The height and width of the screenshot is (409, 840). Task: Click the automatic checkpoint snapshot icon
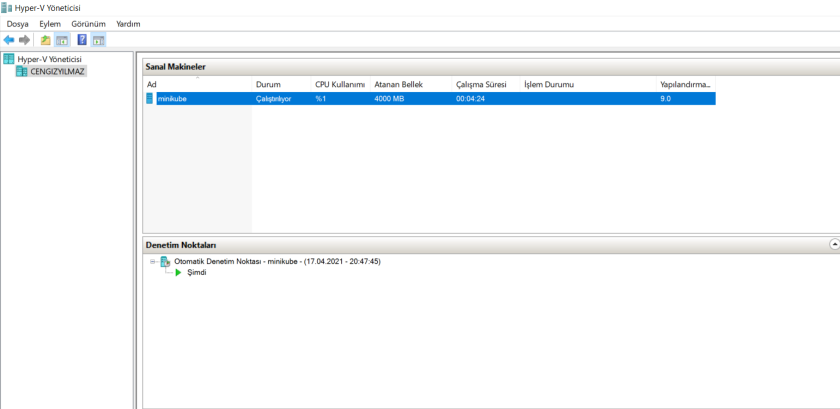click(x=165, y=261)
